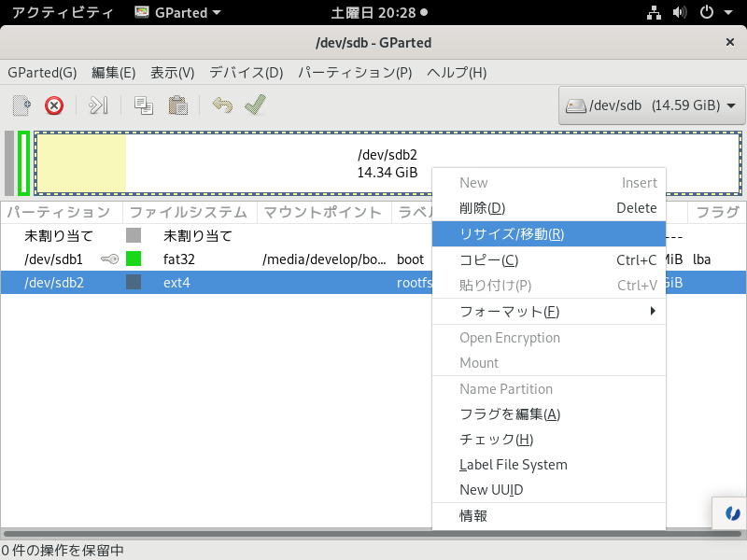Open the /dev/sdb device selector dropdown
The width and height of the screenshot is (747, 560).
pos(652,105)
